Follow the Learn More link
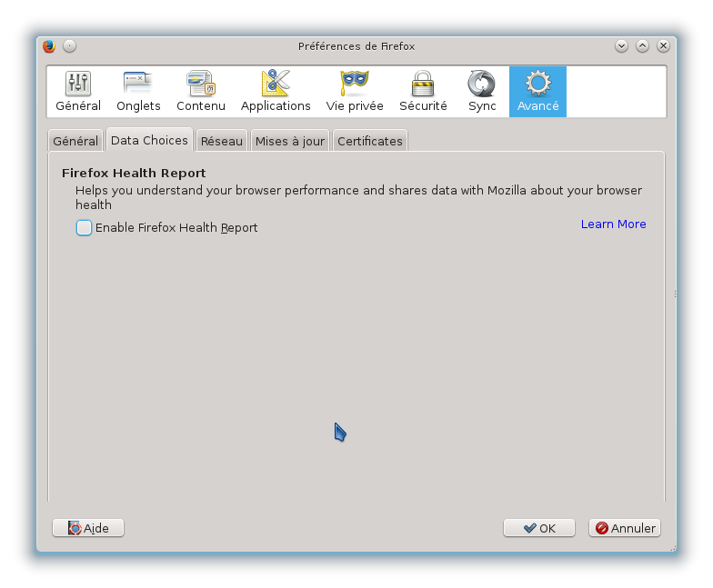The width and height of the screenshot is (713, 588). (x=613, y=224)
